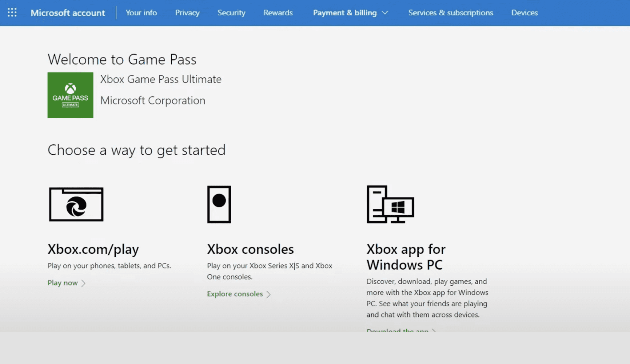Open the Payment & billing menu
Screen dimensions: 630x364
pyautogui.click(x=345, y=13)
